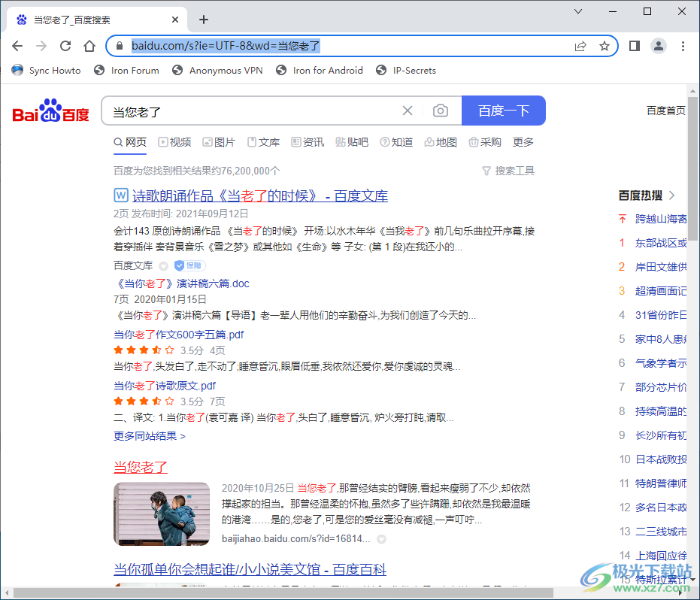Select the browser address bar URL

pos(226,46)
